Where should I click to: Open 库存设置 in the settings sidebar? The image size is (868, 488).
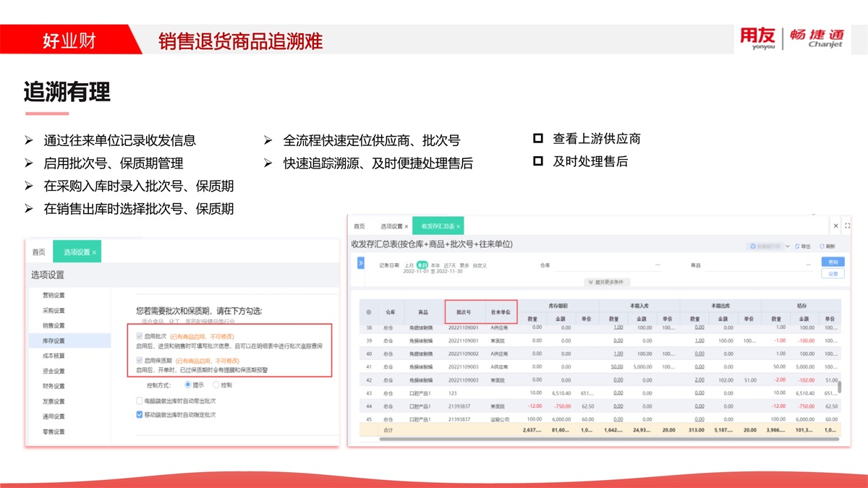point(54,341)
